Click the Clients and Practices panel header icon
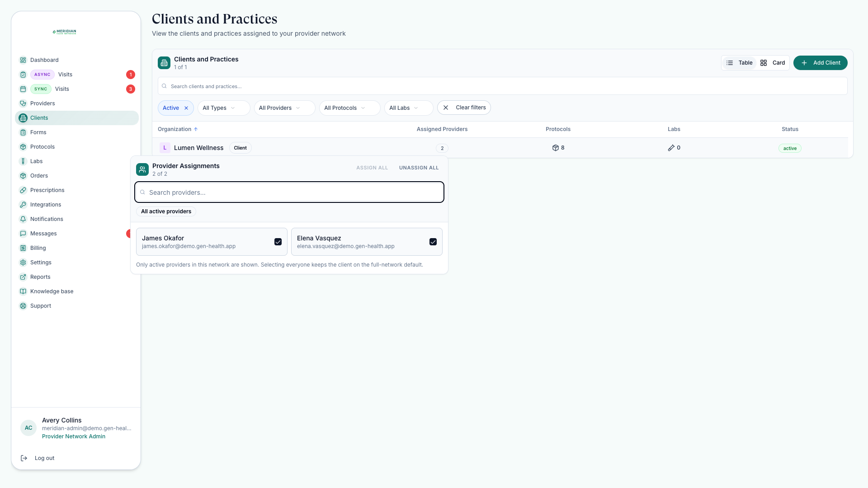This screenshot has width=868, height=488. click(164, 63)
